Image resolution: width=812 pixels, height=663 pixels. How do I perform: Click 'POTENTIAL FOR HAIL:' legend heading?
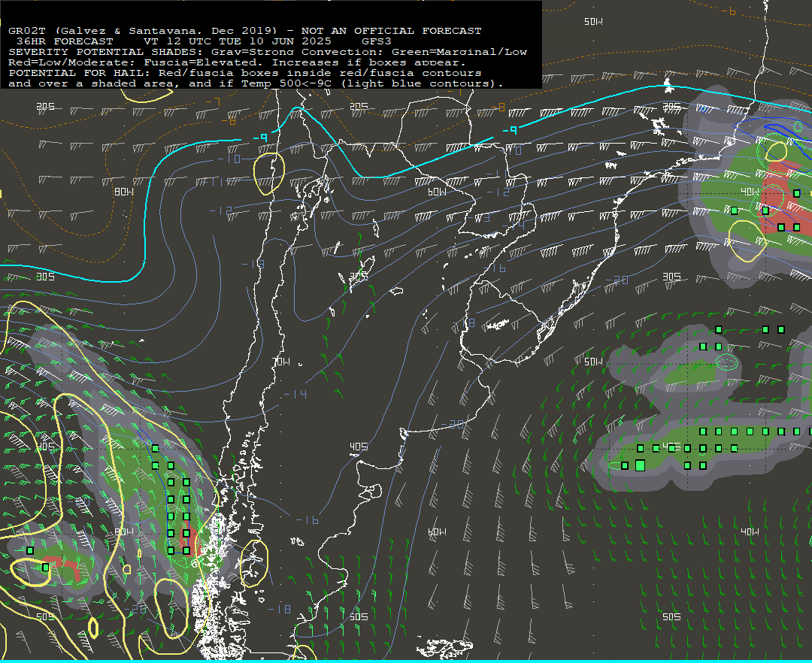click(x=80, y=73)
